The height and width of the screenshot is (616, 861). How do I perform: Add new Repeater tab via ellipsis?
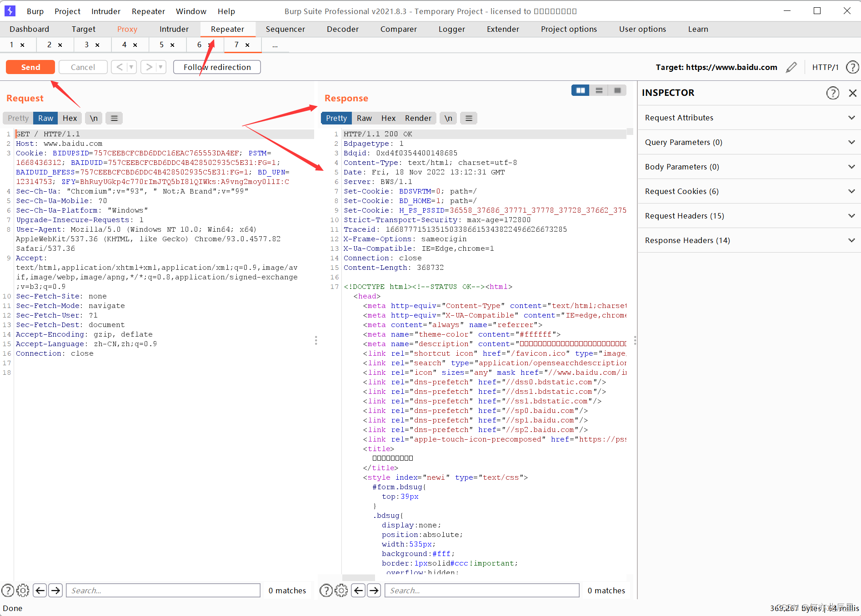pyautogui.click(x=275, y=45)
